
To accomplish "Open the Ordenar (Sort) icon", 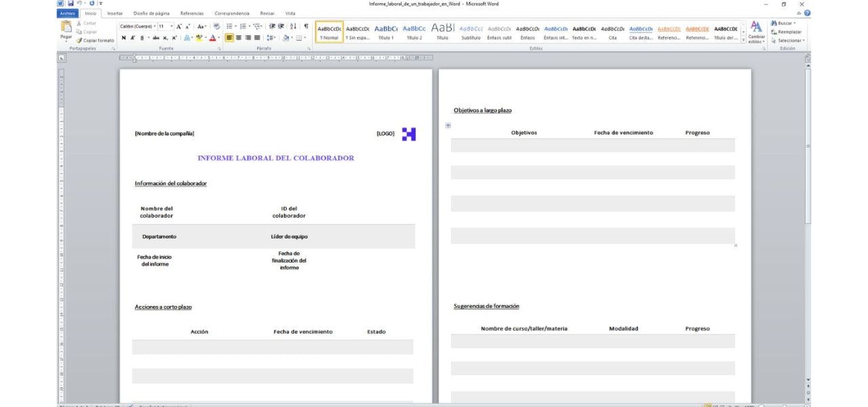I will pos(293,26).
